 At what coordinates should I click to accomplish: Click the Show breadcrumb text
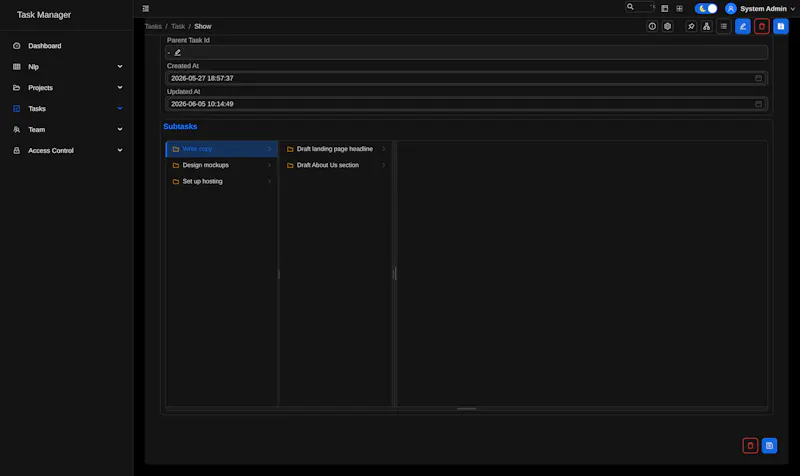pyautogui.click(x=203, y=27)
